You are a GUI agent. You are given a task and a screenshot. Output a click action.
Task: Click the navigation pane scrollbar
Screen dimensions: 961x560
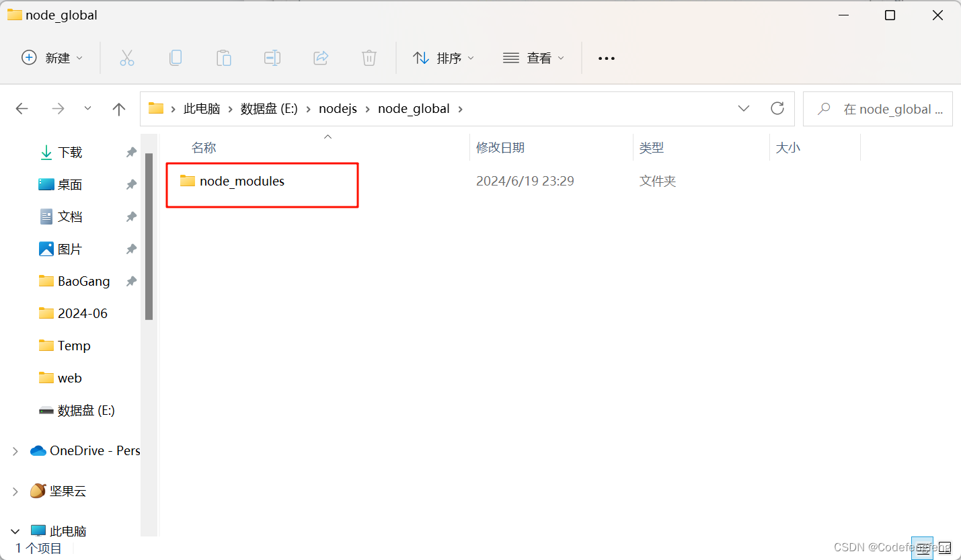(x=149, y=235)
